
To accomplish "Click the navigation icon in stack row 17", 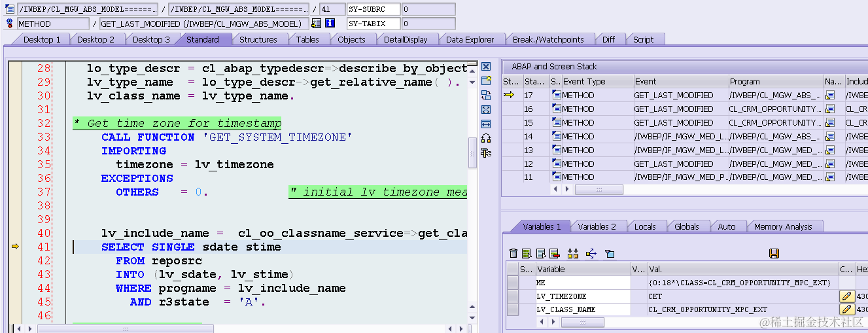I will [830, 96].
